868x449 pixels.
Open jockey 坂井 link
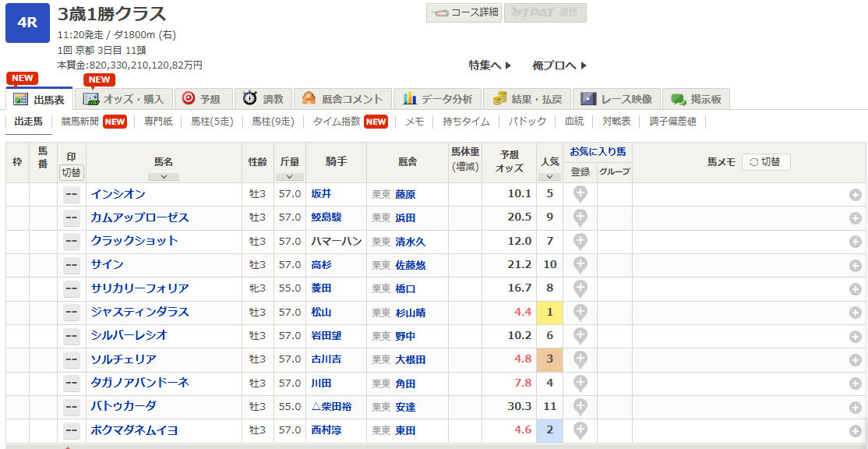coord(321,194)
